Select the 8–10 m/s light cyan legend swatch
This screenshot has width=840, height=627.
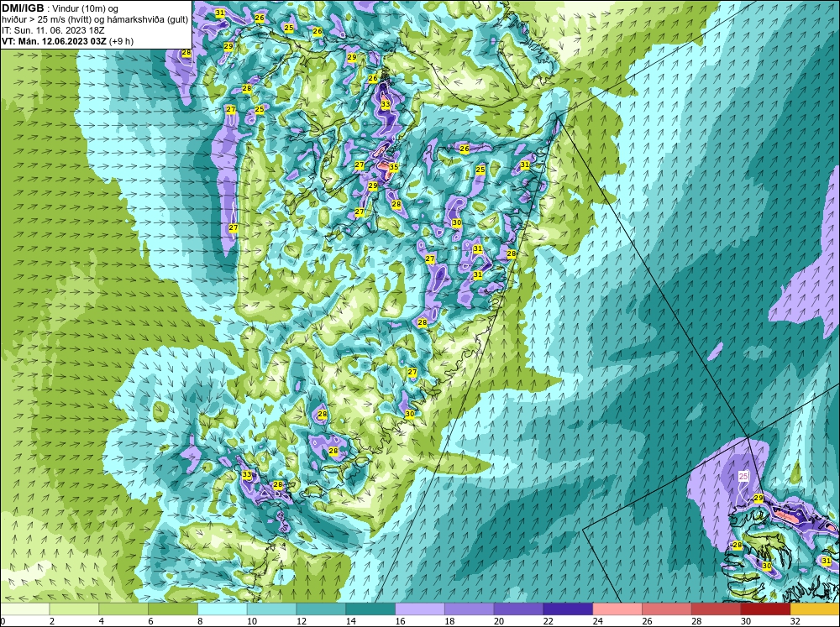click(223, 609)
